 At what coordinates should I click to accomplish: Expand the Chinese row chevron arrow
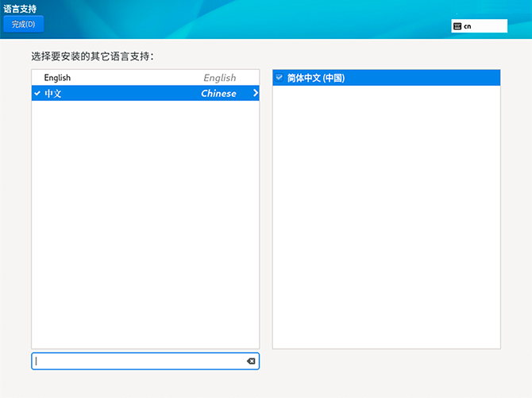click(256, 93)
